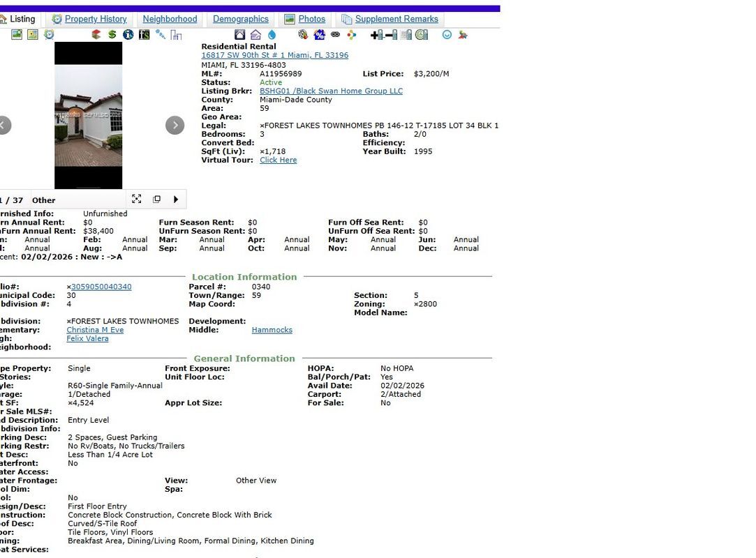Switch to the Photos tab

[x=311, y=19]
